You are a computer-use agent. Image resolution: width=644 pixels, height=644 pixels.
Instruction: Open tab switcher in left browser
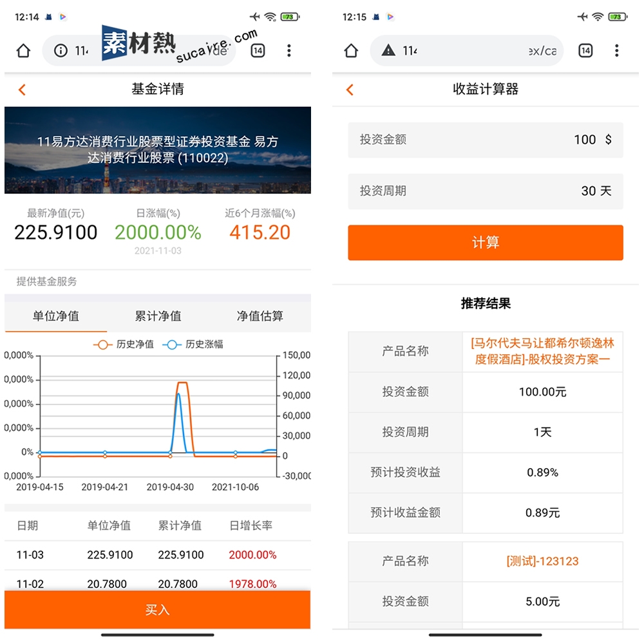258,50
